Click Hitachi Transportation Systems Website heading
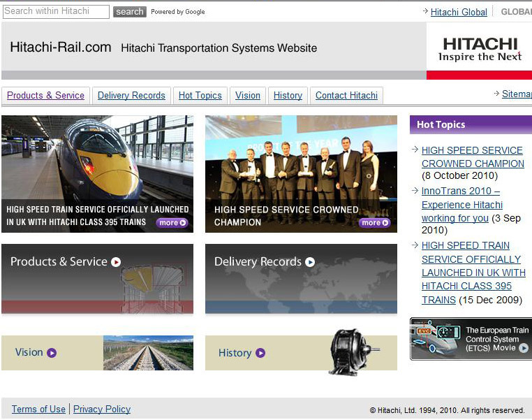Viewport: 532px width, 420px height. pyautogui.click(x=219, y=48)
